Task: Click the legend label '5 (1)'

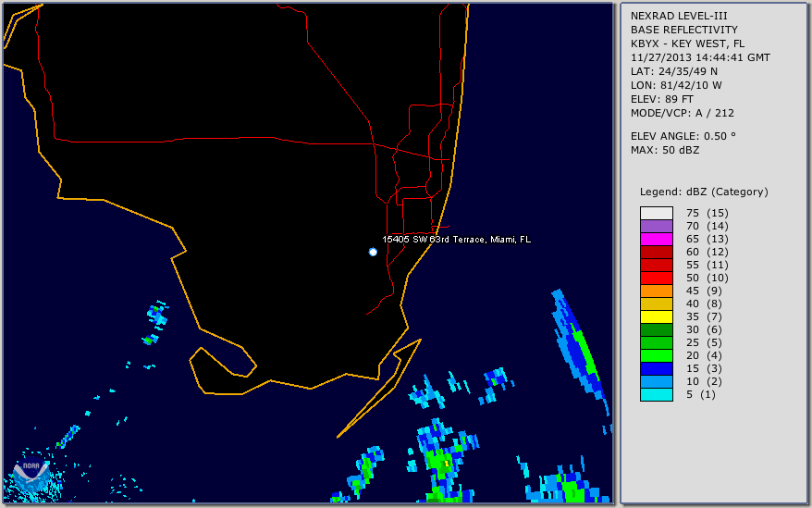Action: pos(701,394)
